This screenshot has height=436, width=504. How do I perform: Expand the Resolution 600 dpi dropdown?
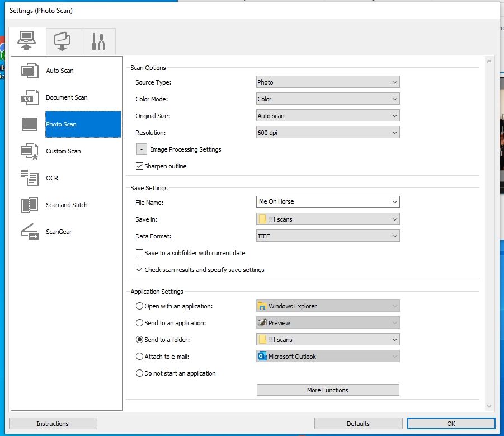point(328,133)
